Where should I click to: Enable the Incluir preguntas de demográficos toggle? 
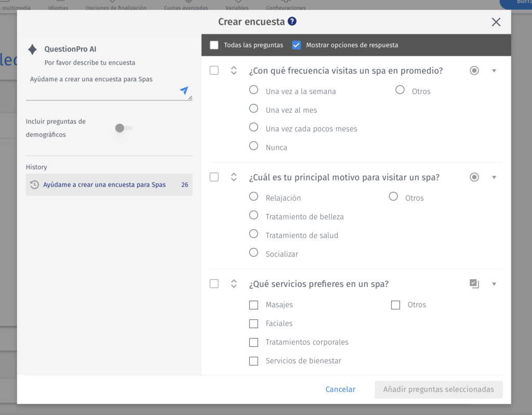pyautogui.click(x=124, y=128)
